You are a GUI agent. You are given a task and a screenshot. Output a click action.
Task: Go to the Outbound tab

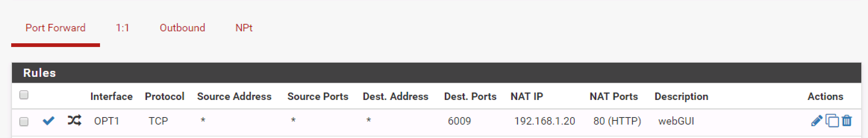click(182, 28)
